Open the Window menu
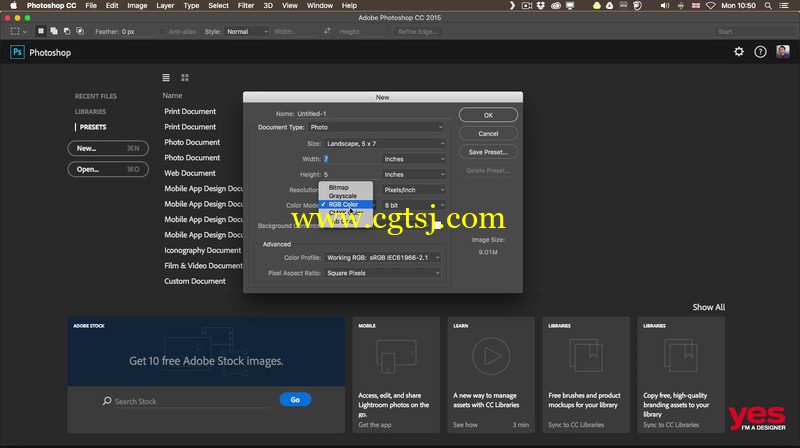800x448 pixels. coord(319,6)
